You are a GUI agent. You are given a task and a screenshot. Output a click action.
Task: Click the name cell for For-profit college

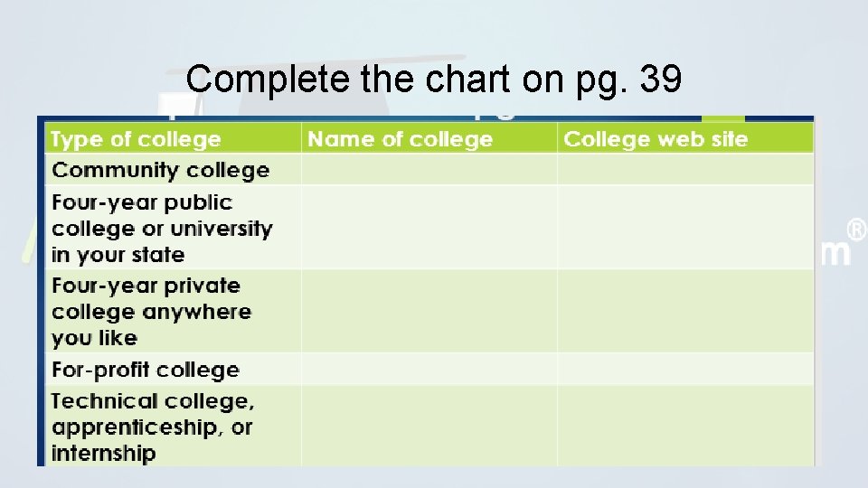429,369
